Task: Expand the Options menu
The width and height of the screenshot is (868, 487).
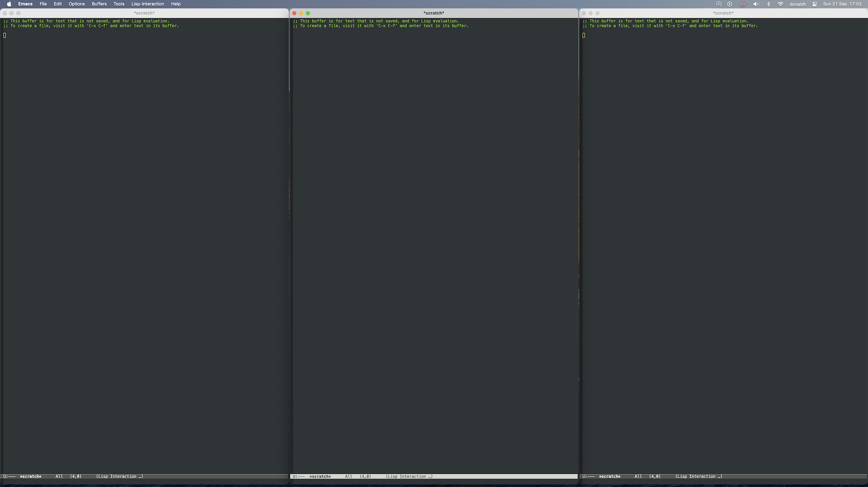Action: (x=77, y=4)
